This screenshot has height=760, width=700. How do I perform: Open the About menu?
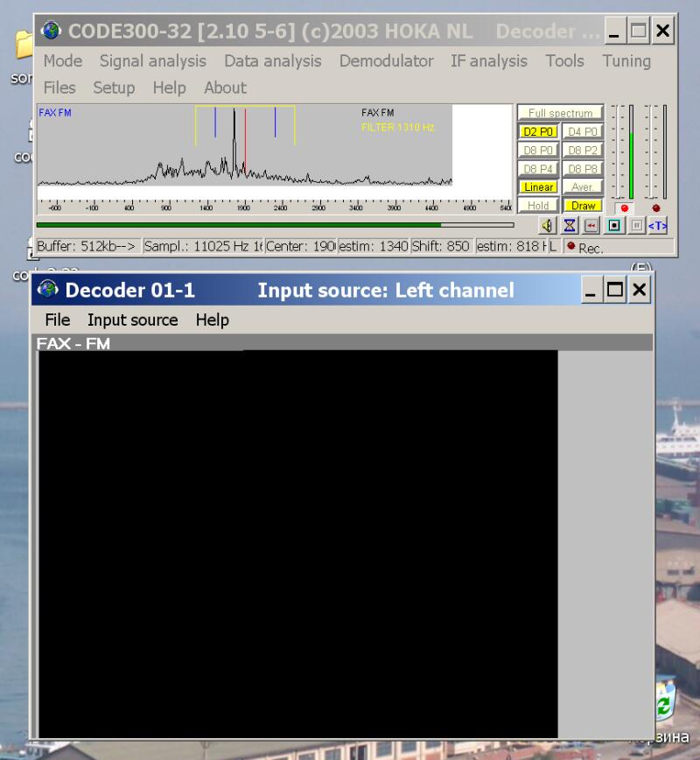(x=225, y=88)
